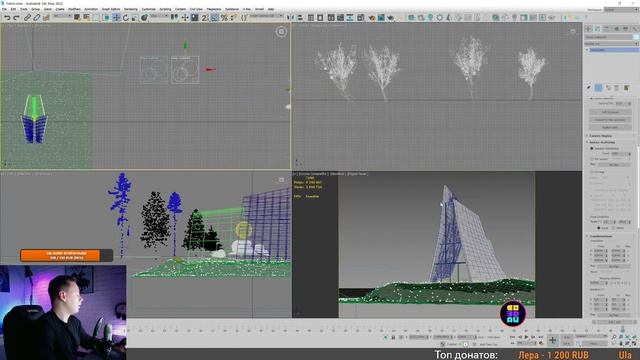Image resolution: width=640 pixels, height=360 pixels.
Task: Open the Select by Name dialog
Action: (x=87, y=18)
